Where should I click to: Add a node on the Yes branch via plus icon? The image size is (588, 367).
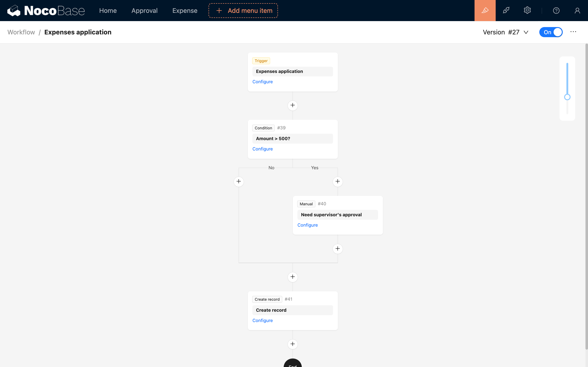[337, 181]
